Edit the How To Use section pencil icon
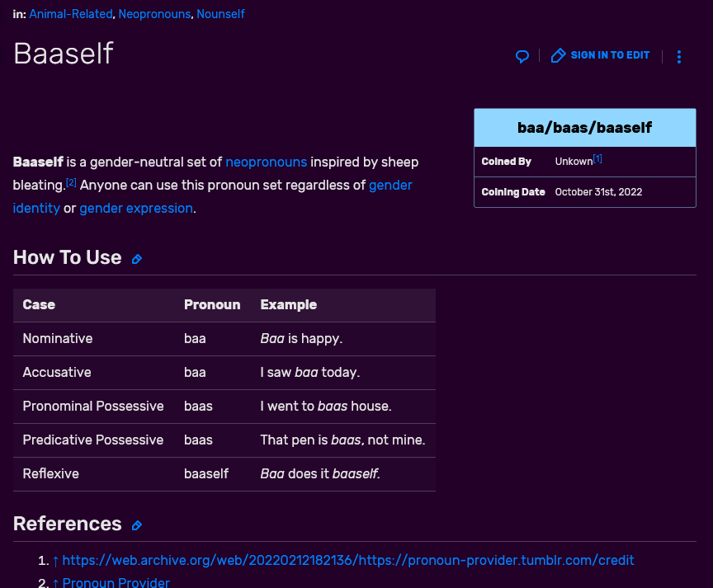This screenshot has width=713, height=588. tap(137, 259)
